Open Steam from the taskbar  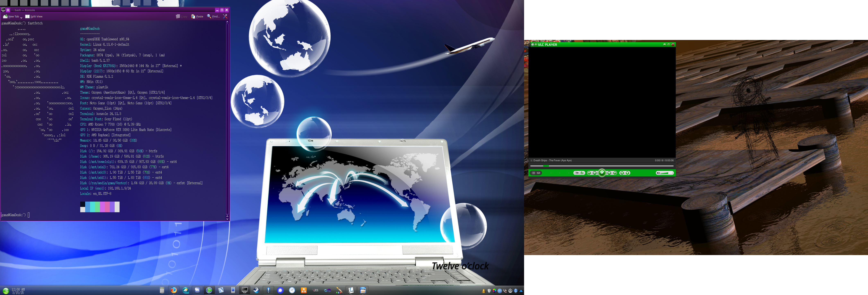click(257, 290)
